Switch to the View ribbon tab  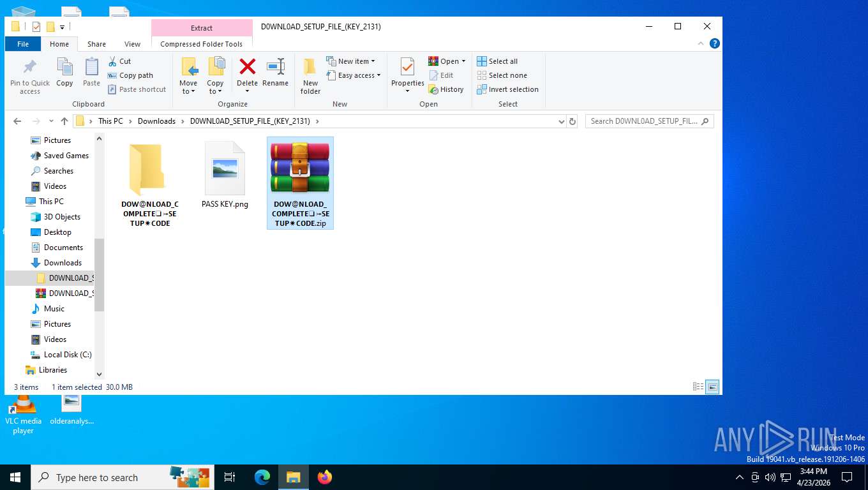tap(132, 44)
